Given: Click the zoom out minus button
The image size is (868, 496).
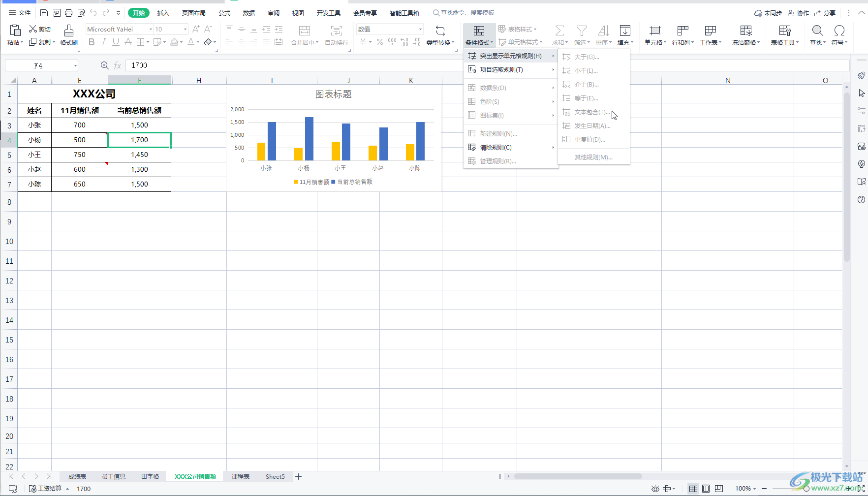Looking at the screenshot, I should [764, 489].
